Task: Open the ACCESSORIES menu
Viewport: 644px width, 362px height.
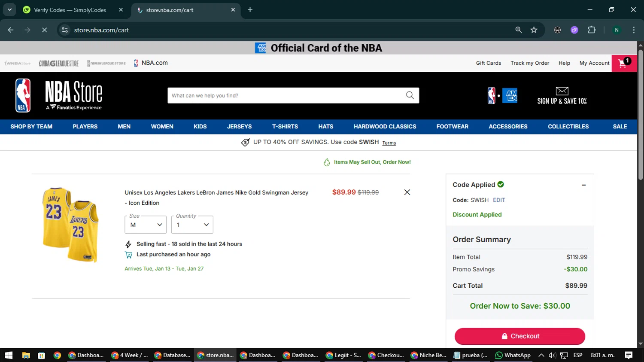Action: point(508,127)
